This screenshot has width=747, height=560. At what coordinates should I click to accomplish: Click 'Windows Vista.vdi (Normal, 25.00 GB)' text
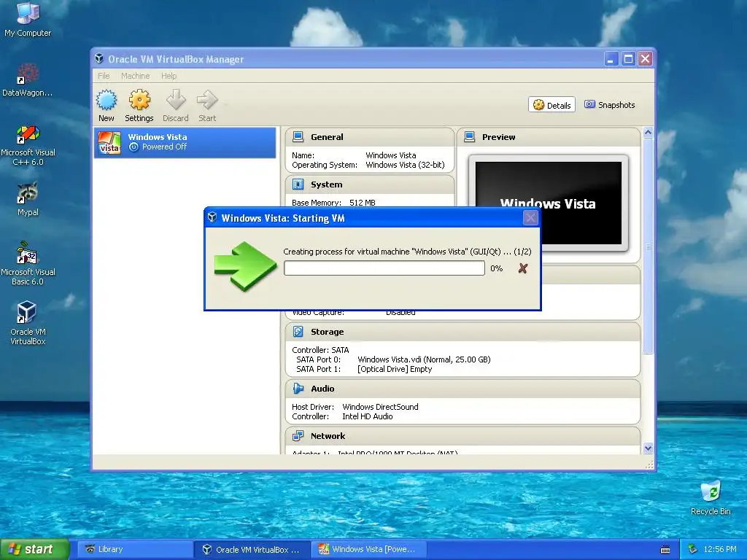tap(424, 359)
